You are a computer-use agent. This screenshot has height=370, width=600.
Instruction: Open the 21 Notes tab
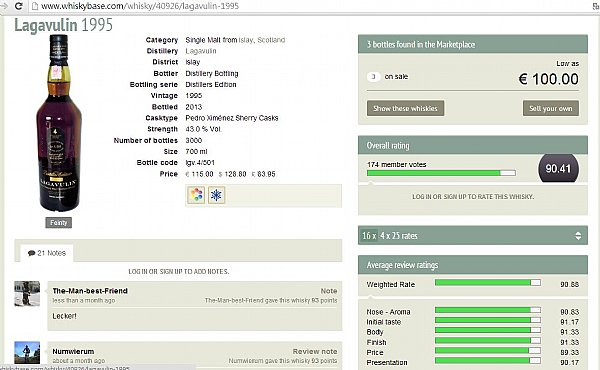click(x=47, y=253)
